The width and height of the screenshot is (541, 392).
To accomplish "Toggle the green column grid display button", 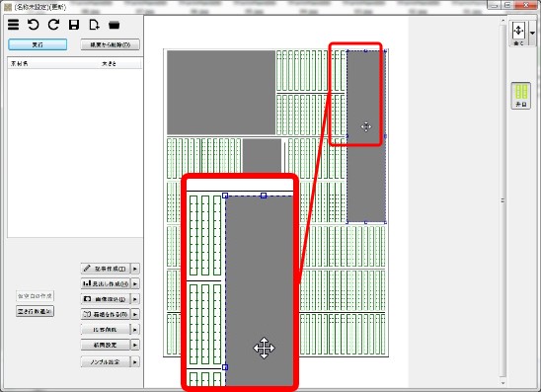I will (521, 96).
